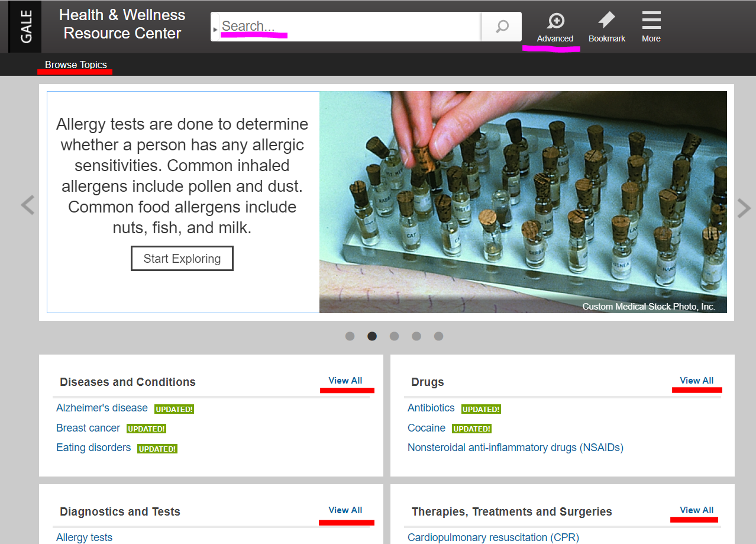
Task: Open the Alzheimer's disease topic link
Action: tap(102, 408)
